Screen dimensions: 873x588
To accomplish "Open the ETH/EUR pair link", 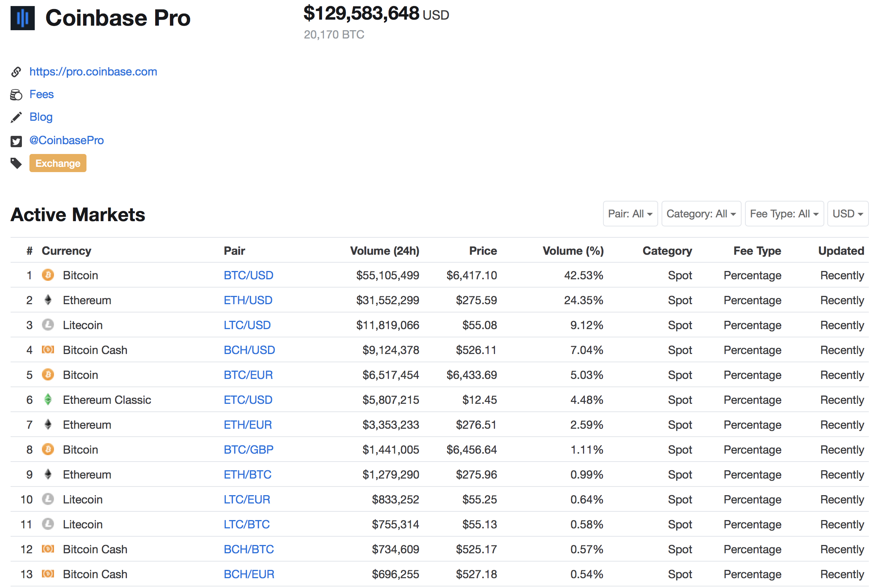I will [248, 425].
